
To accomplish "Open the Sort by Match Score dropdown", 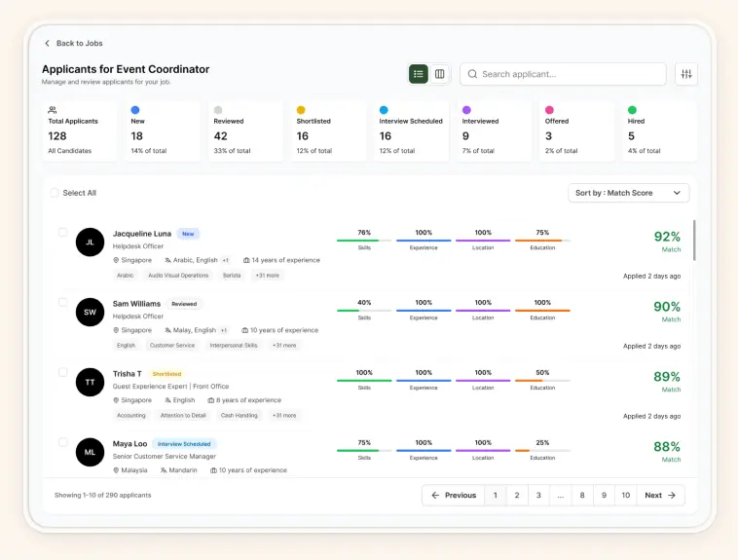I will 628,193.
